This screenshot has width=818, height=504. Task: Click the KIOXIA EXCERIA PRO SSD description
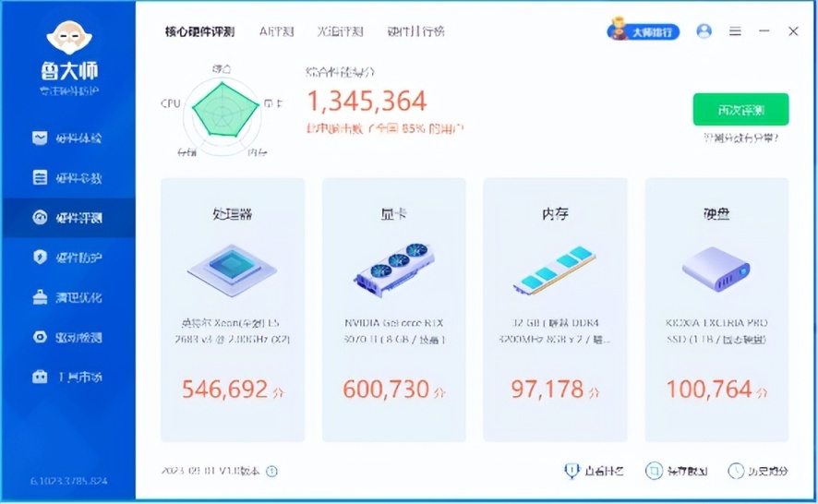point(716,330)
